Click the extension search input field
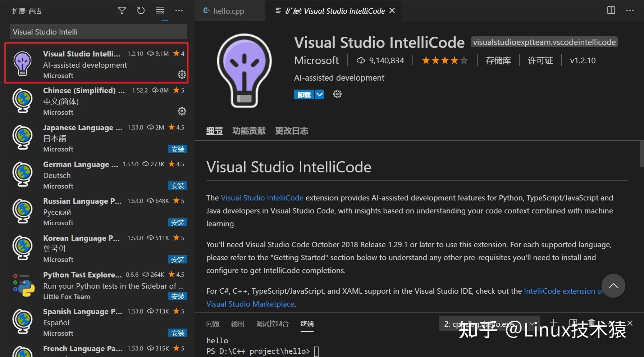 pyautogui.click(x=98, y=32)
